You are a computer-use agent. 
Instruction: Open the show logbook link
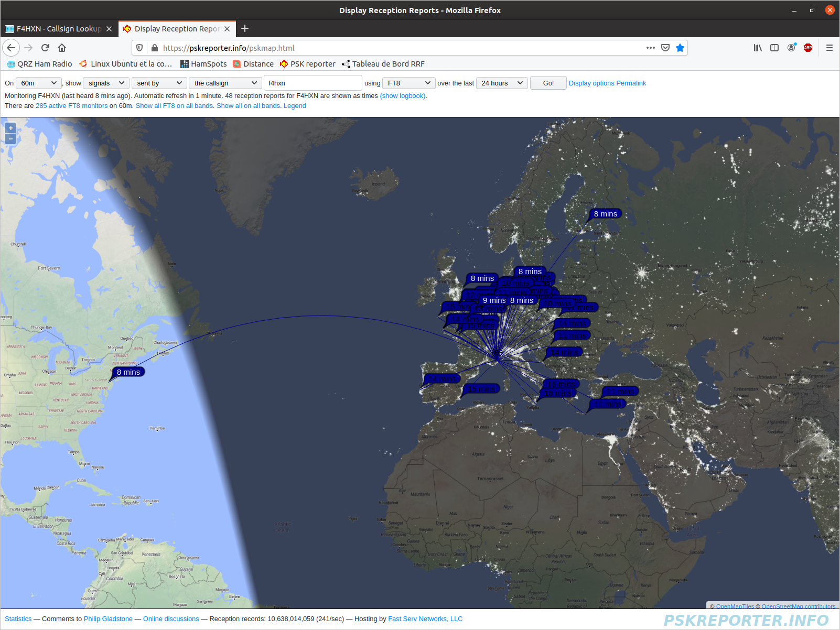click(x=403, y=96)
